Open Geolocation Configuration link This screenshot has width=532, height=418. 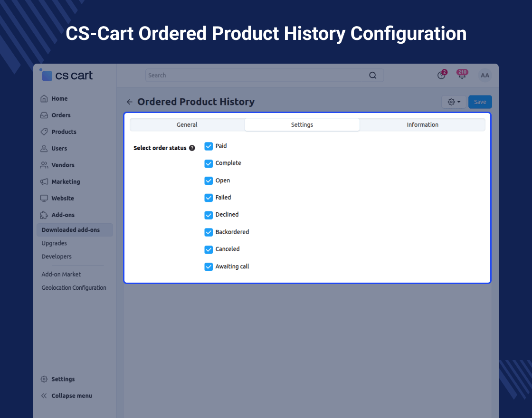coord(74,288)
